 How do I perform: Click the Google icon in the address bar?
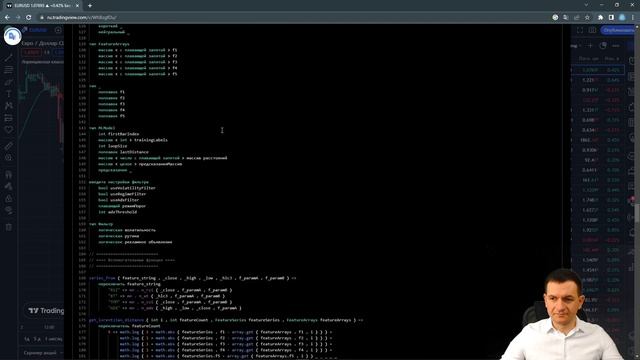point(555,18)
